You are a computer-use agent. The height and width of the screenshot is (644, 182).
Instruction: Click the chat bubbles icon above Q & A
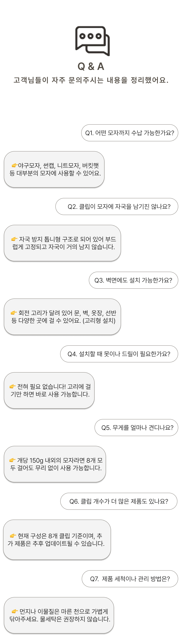pyautogui.click(x=92, y=41)
